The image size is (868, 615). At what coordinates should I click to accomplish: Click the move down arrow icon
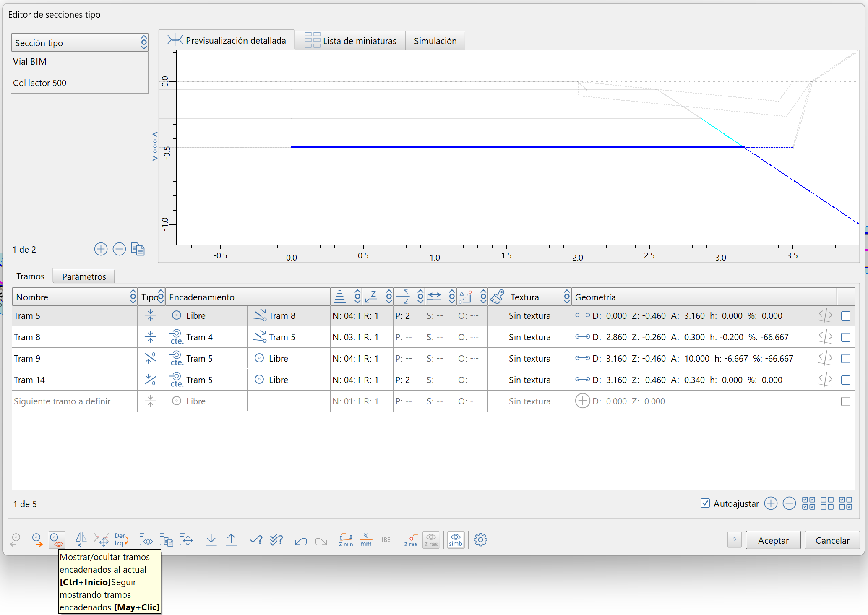(x=211, y=539)
